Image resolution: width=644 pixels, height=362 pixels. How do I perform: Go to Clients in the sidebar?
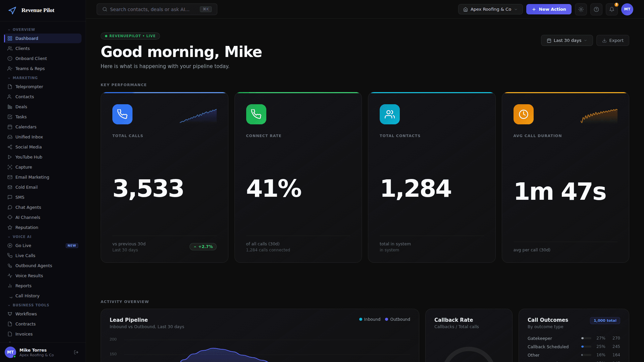pos(43,49)
